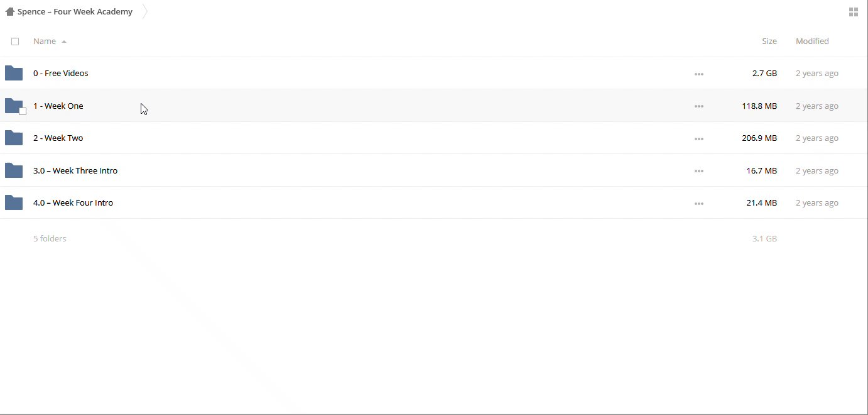
Task: Sort files by Name column header
Action: point(45,41)
